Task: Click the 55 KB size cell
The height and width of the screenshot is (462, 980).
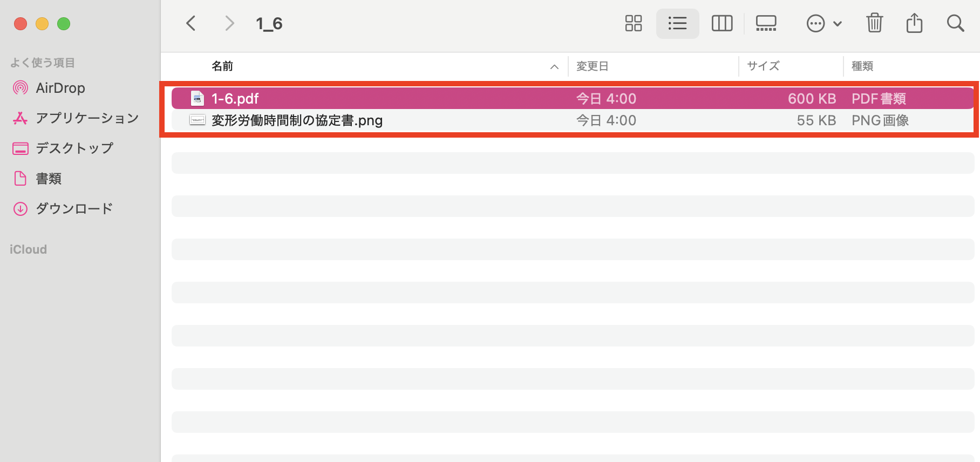Action: (x=816, y=120)
